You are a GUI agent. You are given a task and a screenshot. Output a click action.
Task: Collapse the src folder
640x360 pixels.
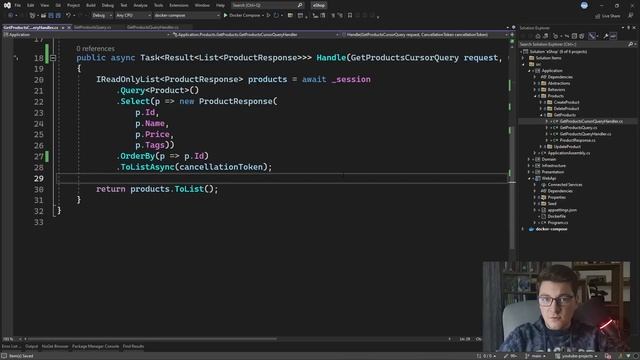pyautogui.click(x=523, y=64)
